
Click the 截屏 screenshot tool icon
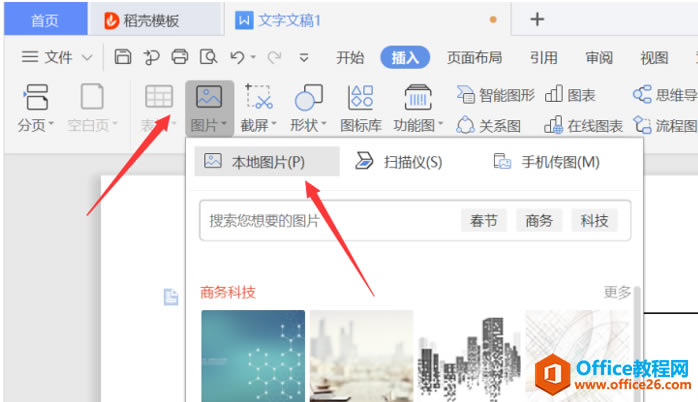[x=259, y=97]
